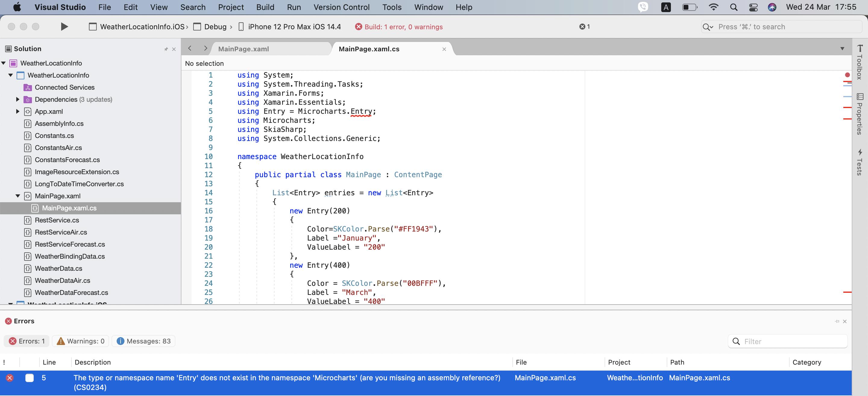
Task: Click the back navigation arrow above the editor
Action: pos(189,48)
